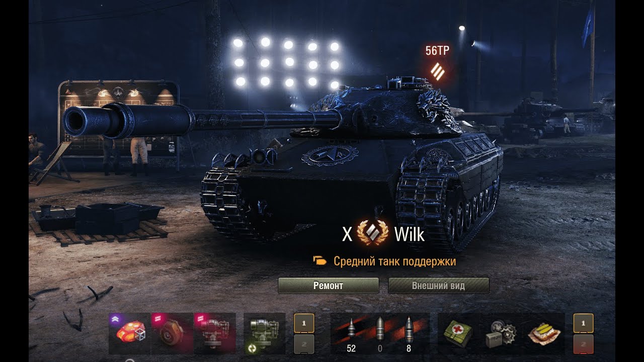Open the Внешний вид appearance button
644x362 pixels.
[x=438, y=286]
